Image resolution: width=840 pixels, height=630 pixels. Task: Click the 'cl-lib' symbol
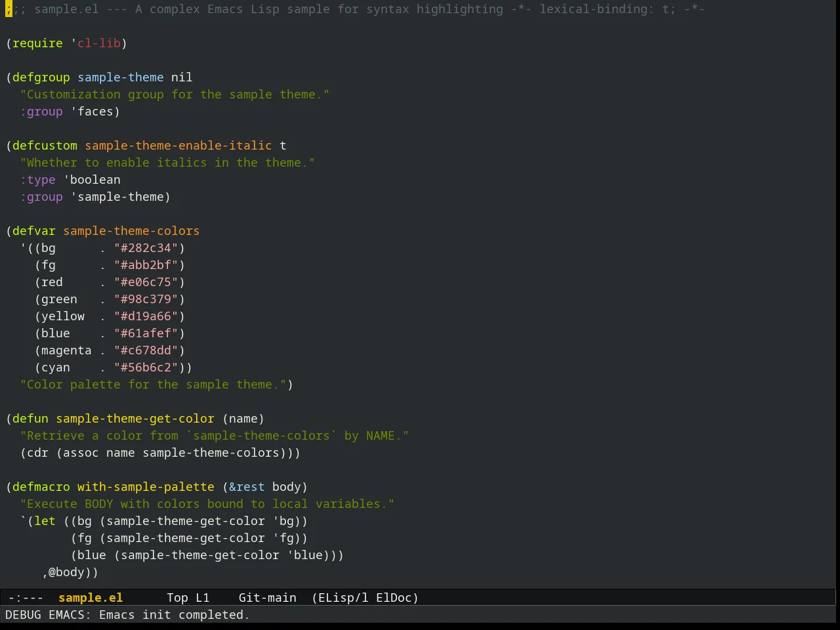99,43
